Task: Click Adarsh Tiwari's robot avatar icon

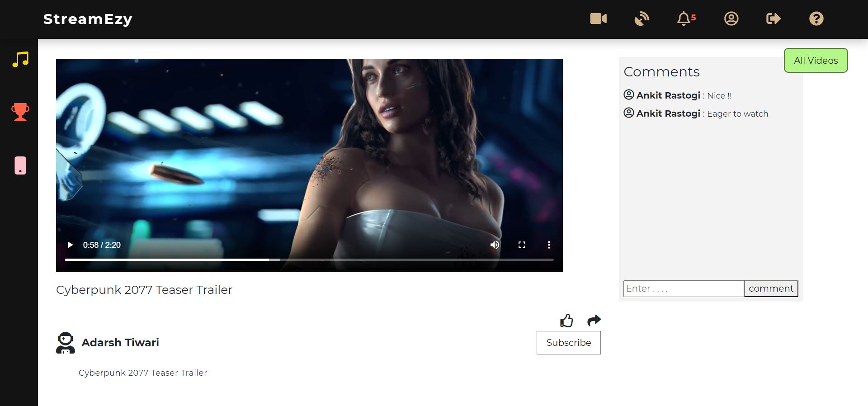Action: point(66,343)
